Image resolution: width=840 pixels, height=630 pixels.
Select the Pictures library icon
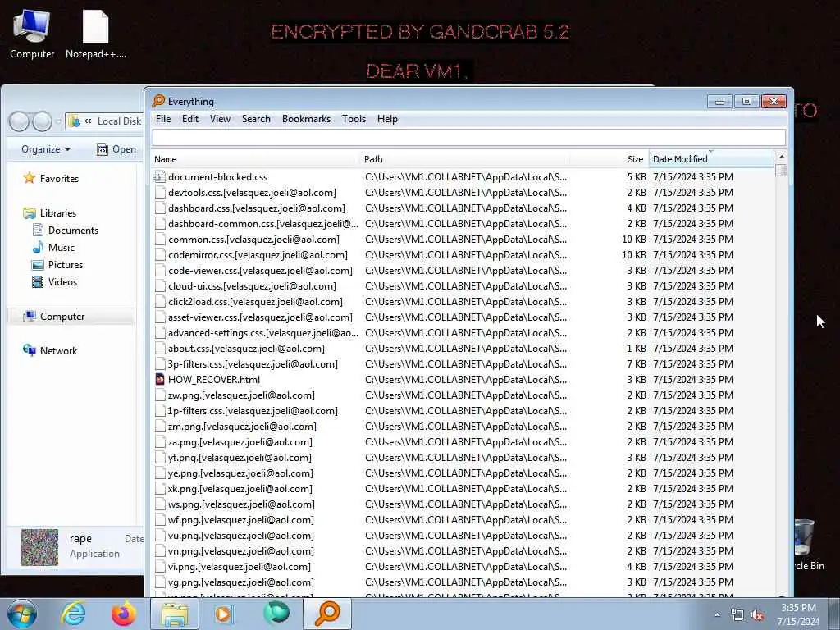(38, 265)
